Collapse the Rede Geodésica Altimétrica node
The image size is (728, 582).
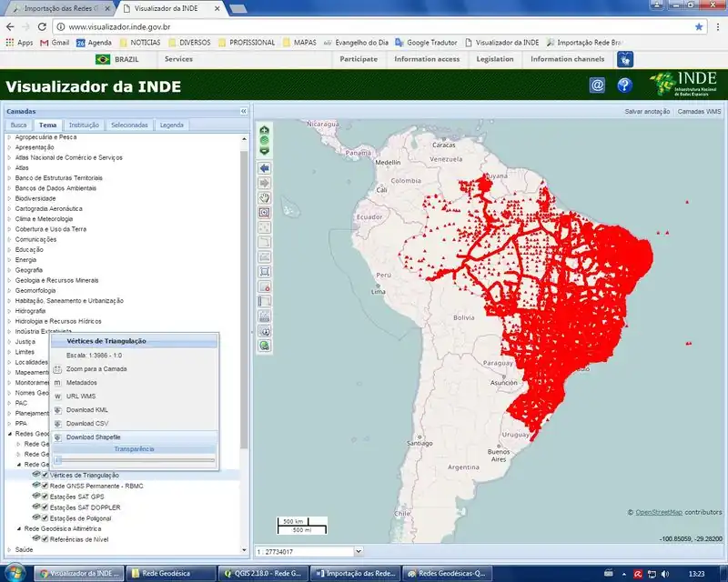[19, 528]
